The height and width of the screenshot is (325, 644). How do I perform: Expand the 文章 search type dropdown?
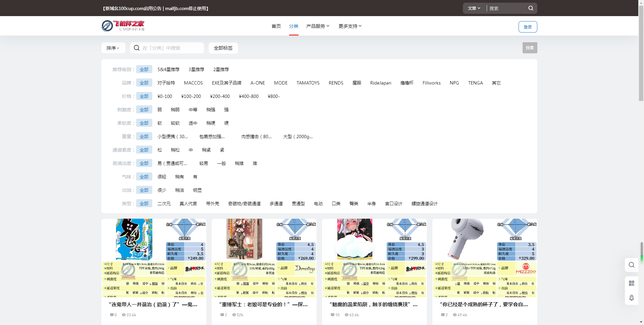coord(474,8)
